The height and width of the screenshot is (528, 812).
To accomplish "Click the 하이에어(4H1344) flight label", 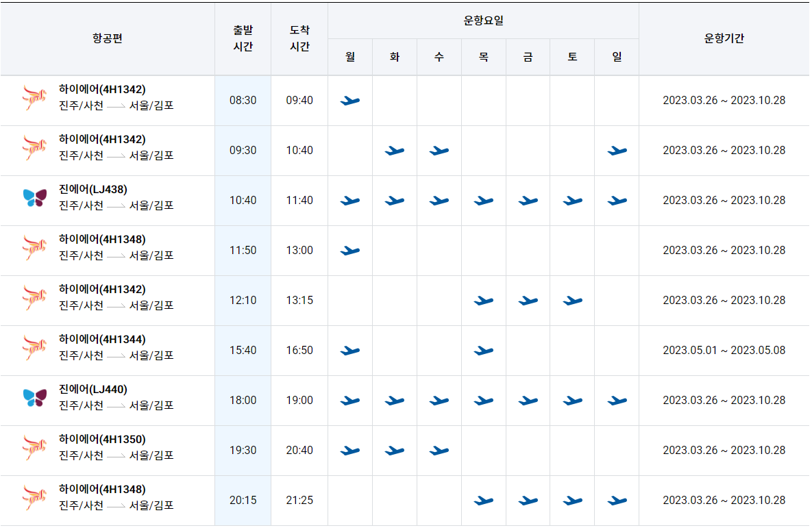I will coord(103,339).
